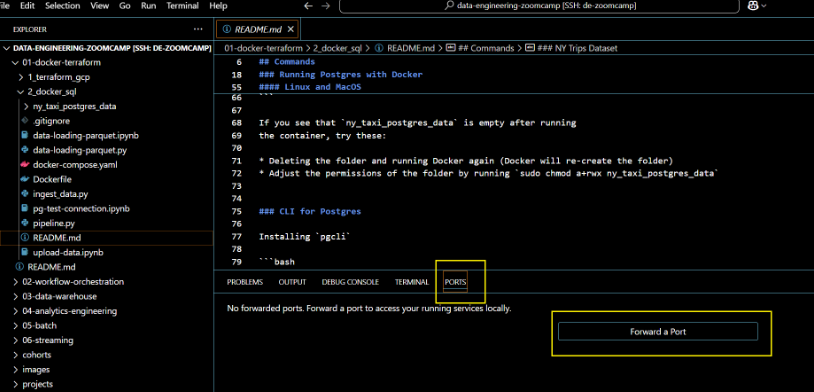This screenshot has height=392, width=814.
Task: Switch to the DEBUG CONSOLE tab
Action: pyautogui.click(x=350, y=282)
